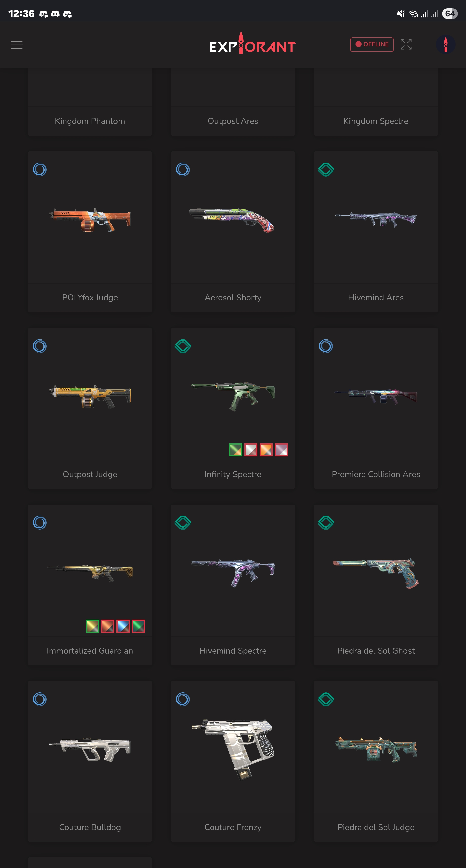This screenshot has height=868, width=466.
Task: Open the Piedra del Sol Judge skin image
Action: click(x=376, y=749)
